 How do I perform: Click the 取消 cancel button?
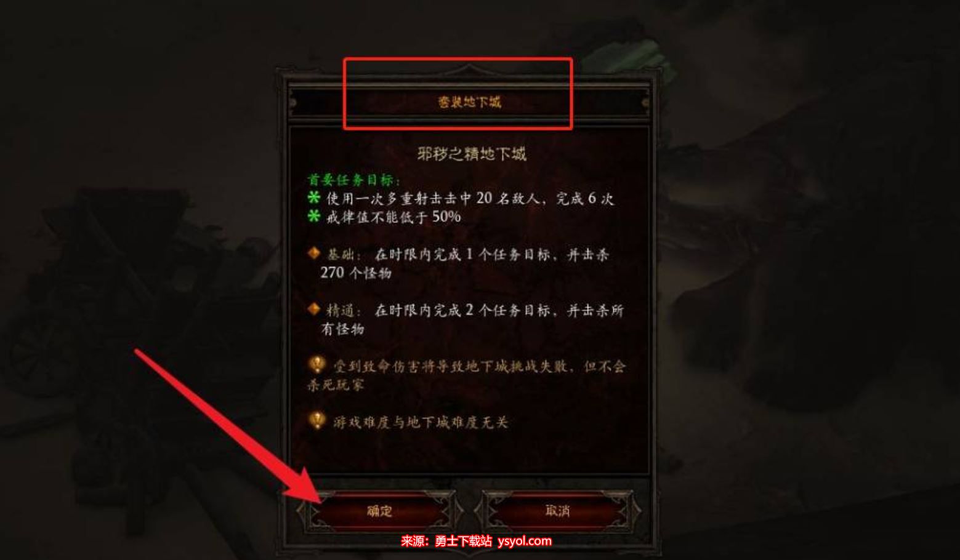[x=557, y=511]
